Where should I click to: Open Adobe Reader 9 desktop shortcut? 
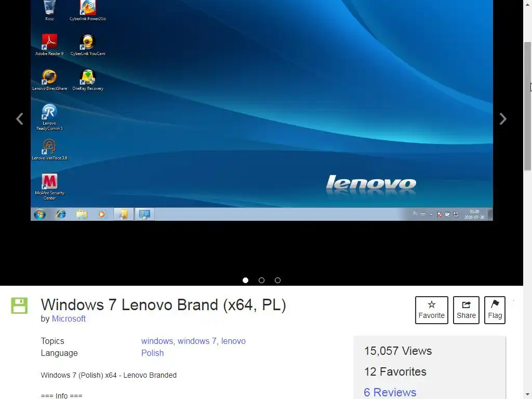pyautogui.click(x=49, y=45)
